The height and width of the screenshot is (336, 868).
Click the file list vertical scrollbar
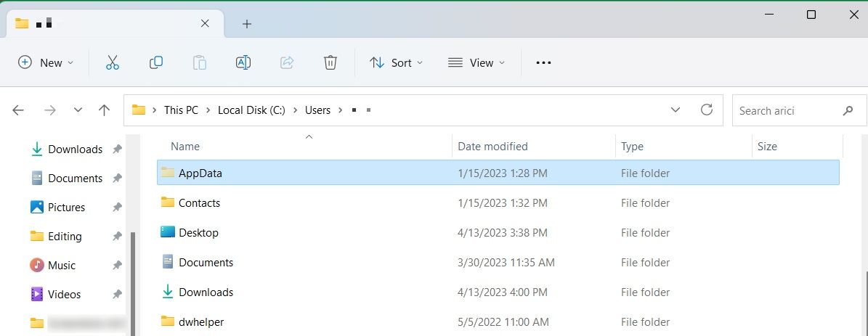[x=866, y=304]
